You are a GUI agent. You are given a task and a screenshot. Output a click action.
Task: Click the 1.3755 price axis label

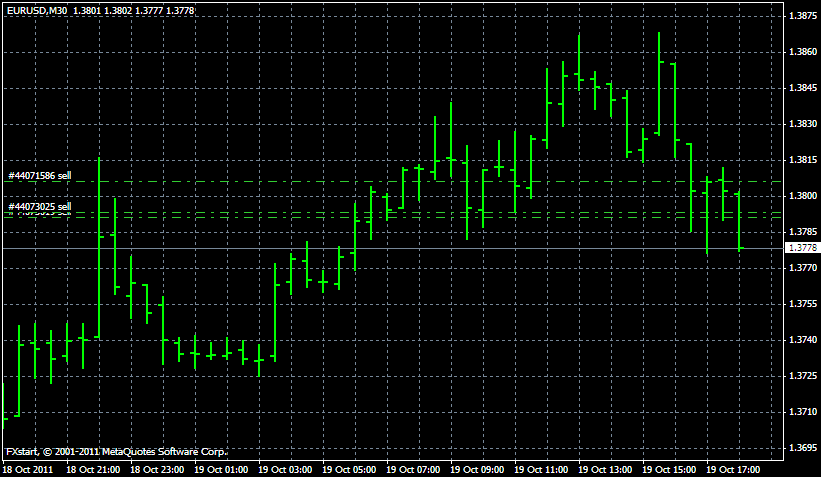pos(803,304)
